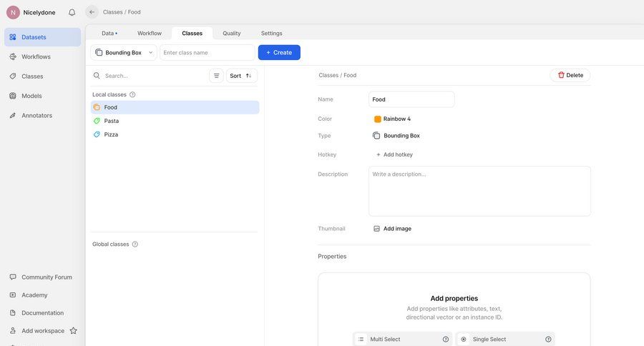Switch to the Settings tab
Viewport: 644px width, 346px height.
pos(271,34)
